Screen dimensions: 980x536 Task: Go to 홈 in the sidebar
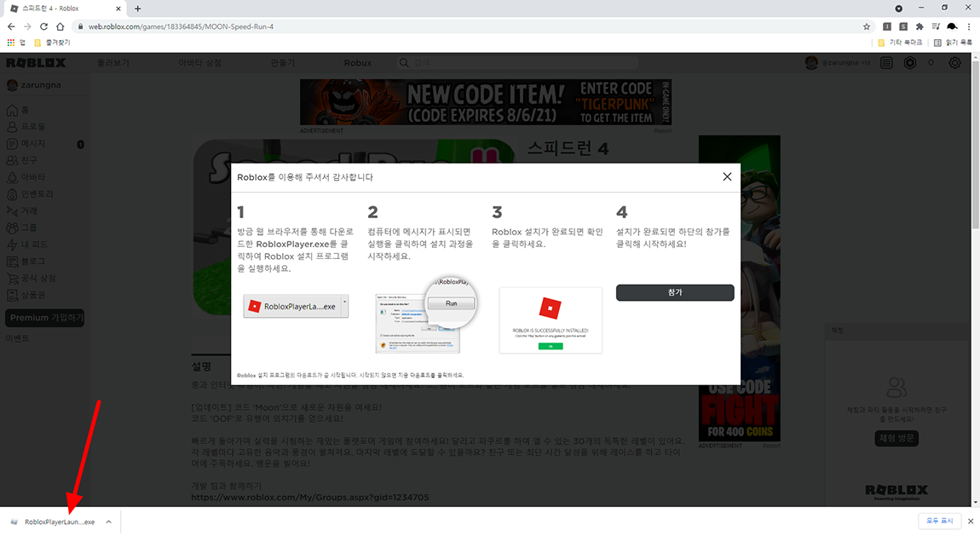click(x=18, y=110)
